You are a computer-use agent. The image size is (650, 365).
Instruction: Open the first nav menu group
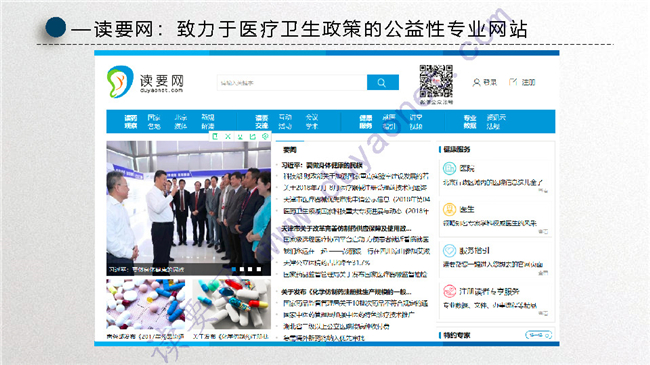(x=131, y=122)
